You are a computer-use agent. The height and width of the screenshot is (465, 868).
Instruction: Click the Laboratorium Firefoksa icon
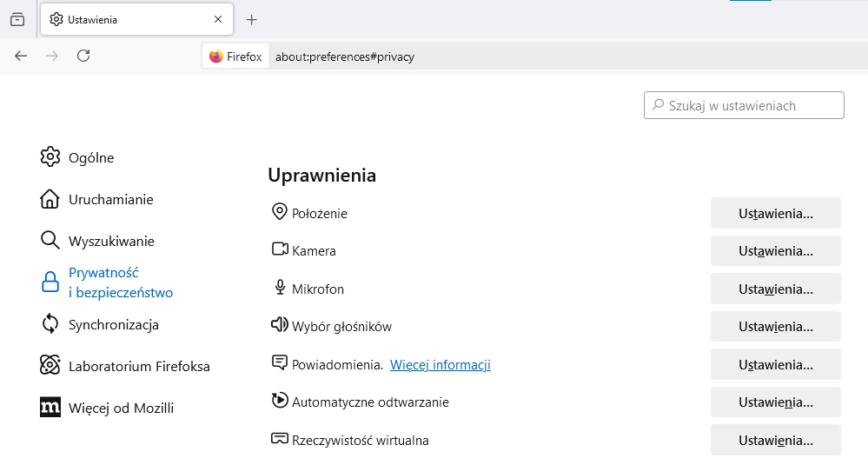pos(50,366)
